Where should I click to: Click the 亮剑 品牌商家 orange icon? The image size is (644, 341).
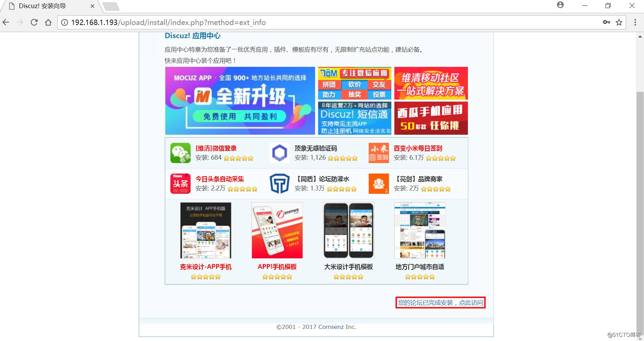coord(379,184)
